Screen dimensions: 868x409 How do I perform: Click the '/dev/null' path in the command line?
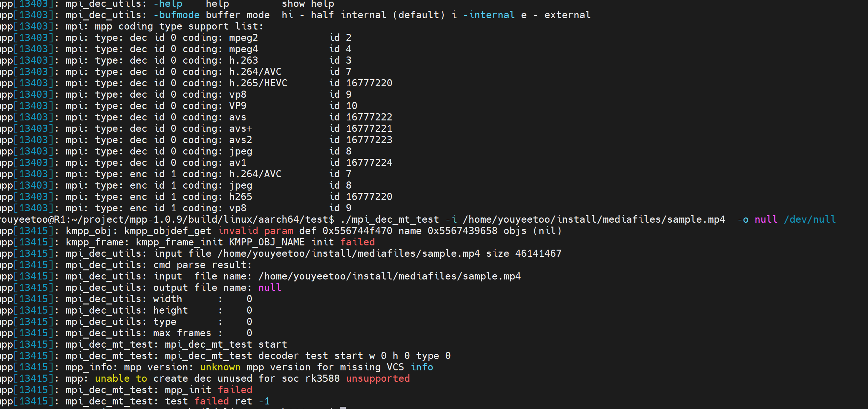coord(810,219)
